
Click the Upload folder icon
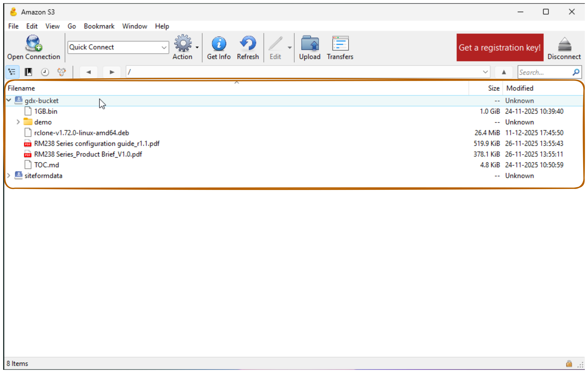coord(310,44)
